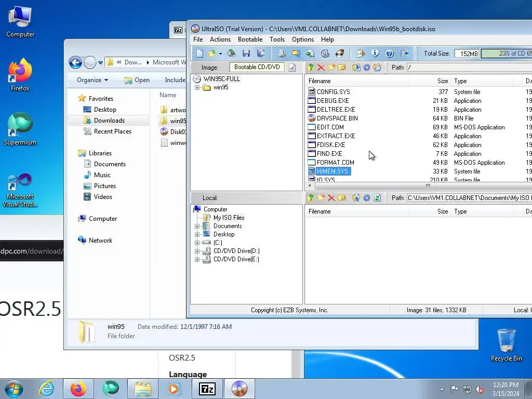Open the Tools menu

coord(277,39)
